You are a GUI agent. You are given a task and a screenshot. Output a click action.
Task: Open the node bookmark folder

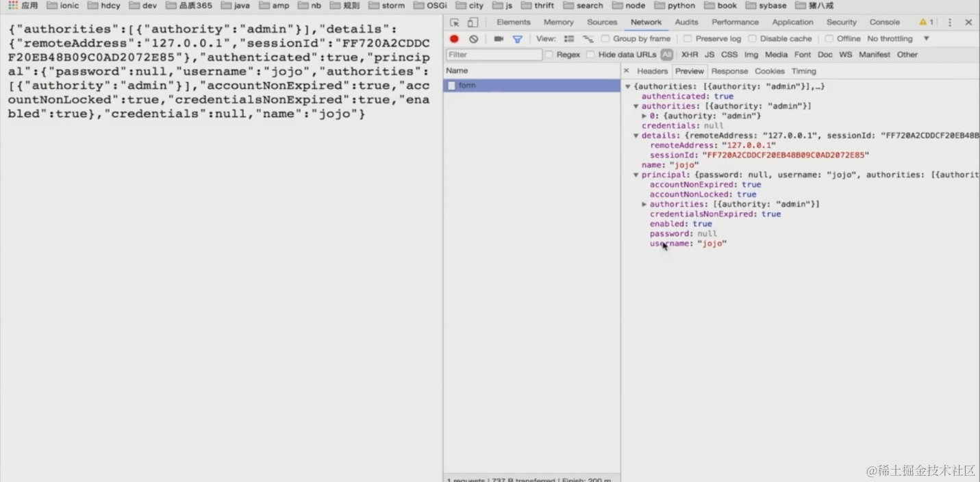629,5
